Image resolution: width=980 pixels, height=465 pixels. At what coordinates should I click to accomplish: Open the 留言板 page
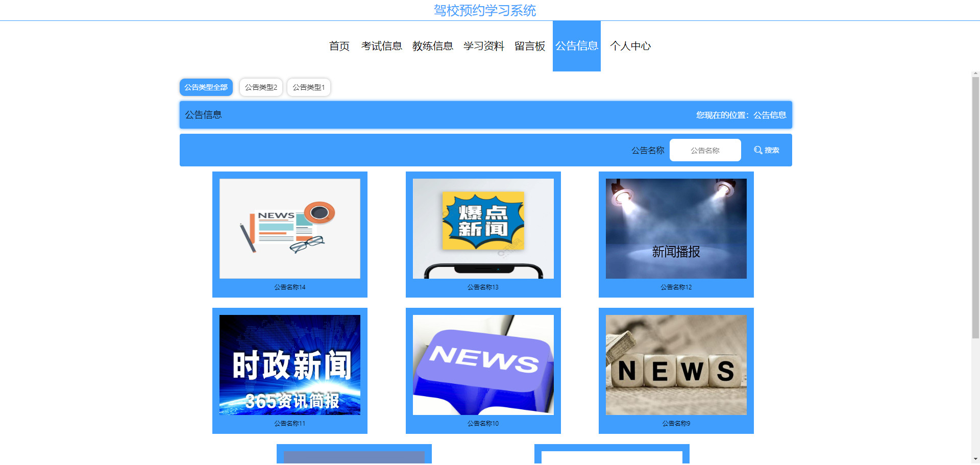tap(530, 46)
